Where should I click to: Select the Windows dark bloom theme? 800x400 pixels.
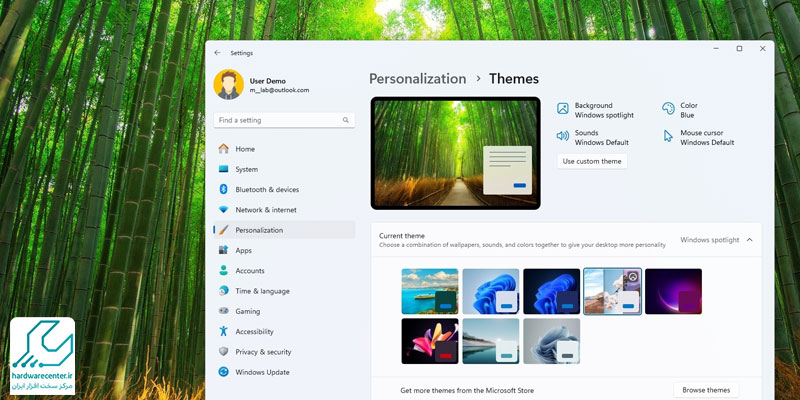tap(552, 291)
